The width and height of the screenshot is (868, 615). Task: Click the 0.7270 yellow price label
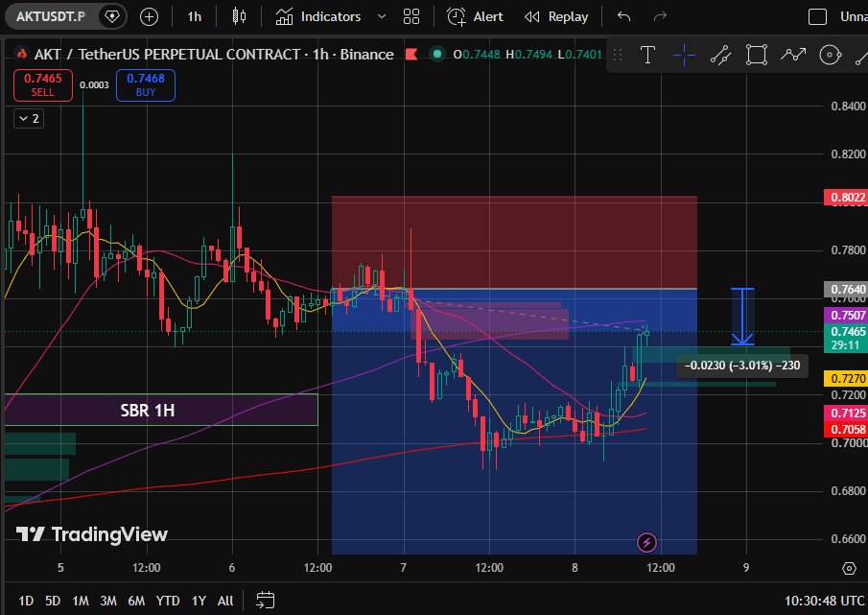coord(846,379)
